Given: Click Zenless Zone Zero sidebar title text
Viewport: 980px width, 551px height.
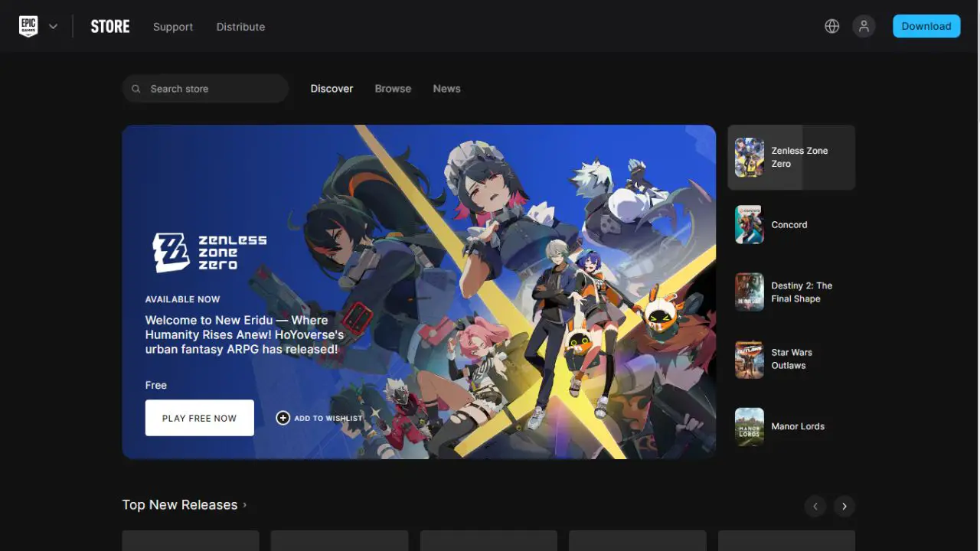Looking at the screenshot, I should point(799,157).
